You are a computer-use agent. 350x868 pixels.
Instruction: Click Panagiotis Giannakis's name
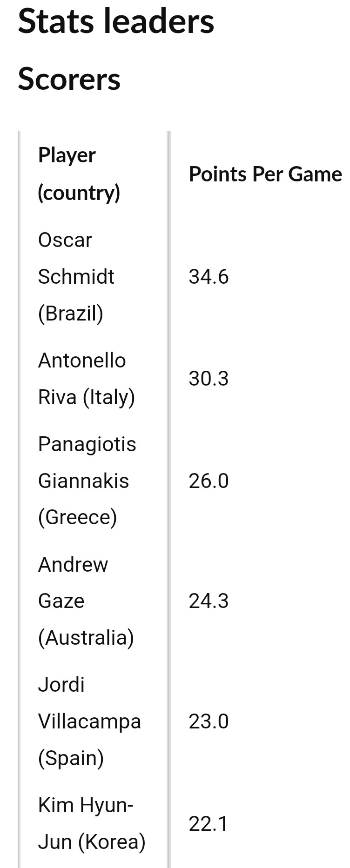click(87, 462)
